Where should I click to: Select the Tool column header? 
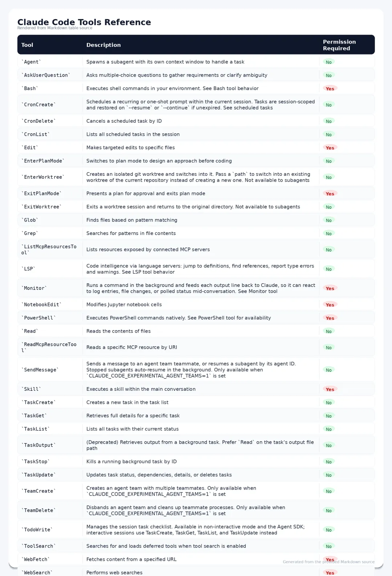click(27, 45)
